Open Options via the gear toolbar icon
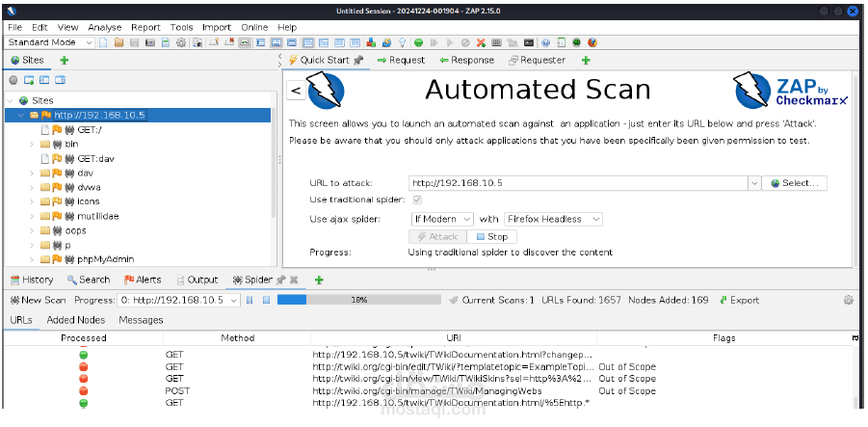868x427 pixels. pyautogui.click(x=180, y=42)
